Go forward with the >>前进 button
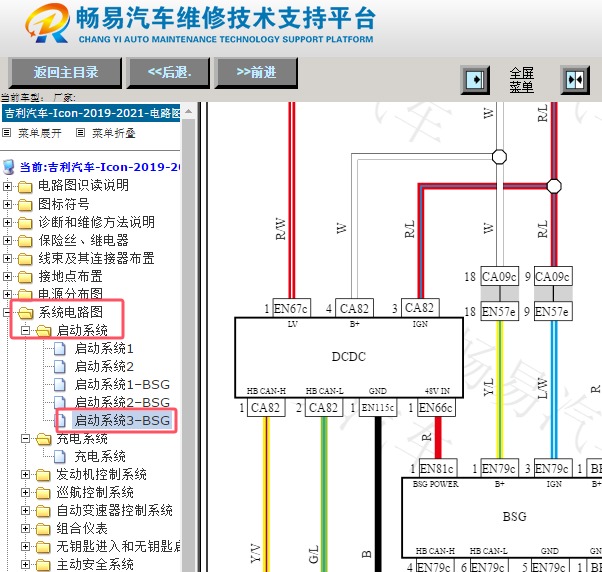Viewport: 602px width, 572px height. pyautogui.click(x=256, y=72)
